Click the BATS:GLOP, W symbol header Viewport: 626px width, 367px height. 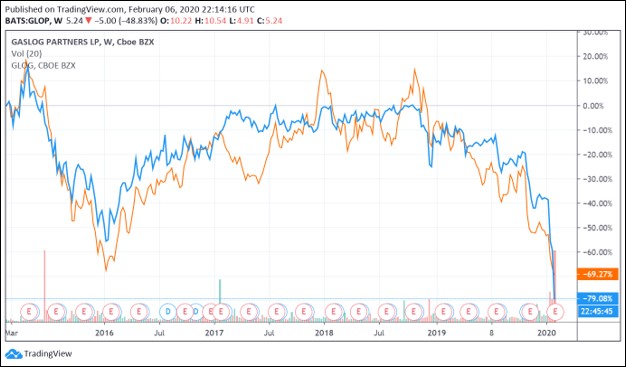pos(34,21)
